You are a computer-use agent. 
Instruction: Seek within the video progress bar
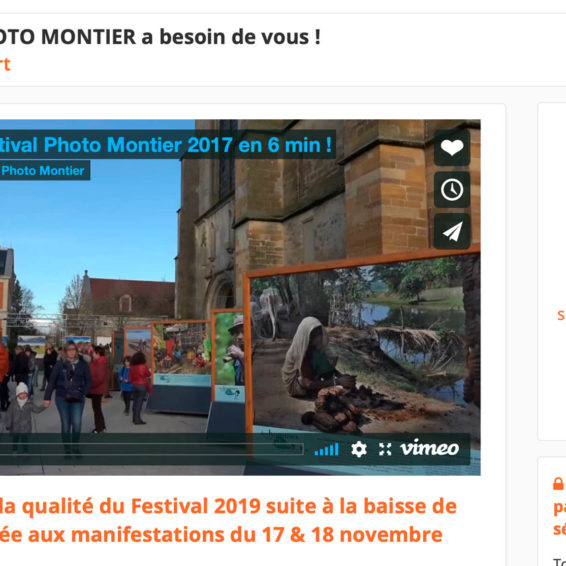point(152,449)
